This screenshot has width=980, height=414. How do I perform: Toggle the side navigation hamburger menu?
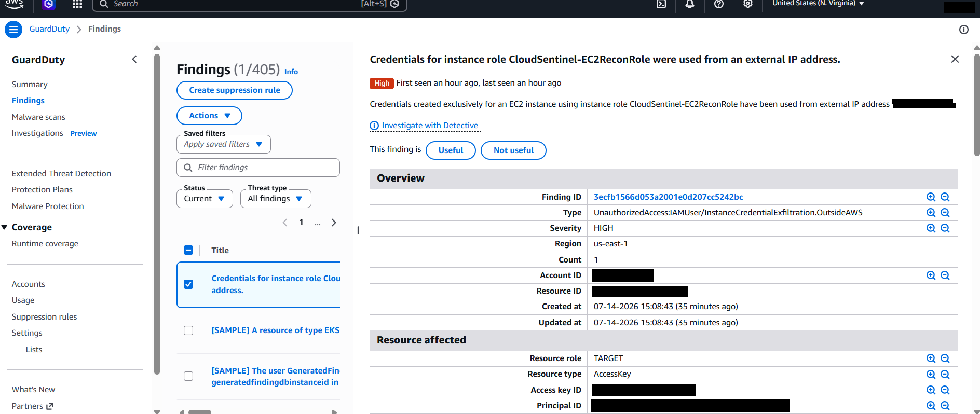13,30
